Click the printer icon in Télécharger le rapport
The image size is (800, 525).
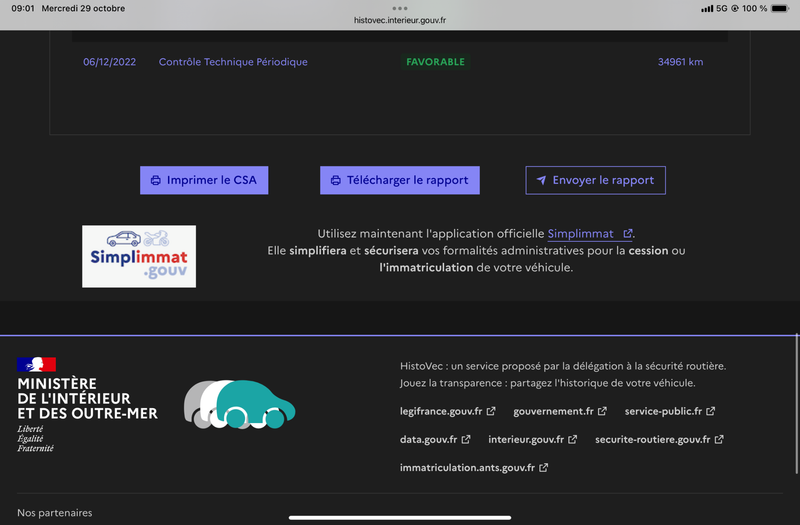point(336,181)
